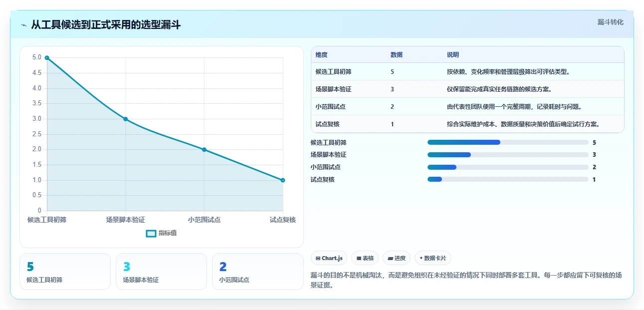Click the 候选工具初筛 progress bar
This screenshot has height=310, width=644.
508,143
